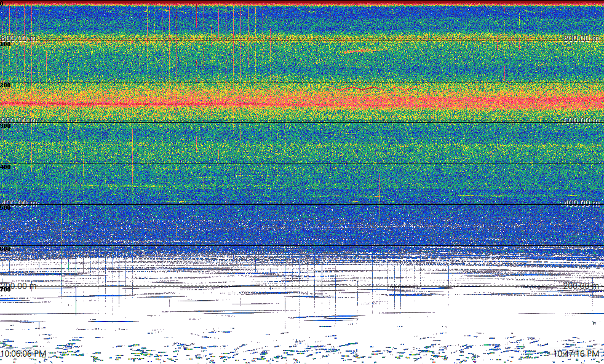Select the 800.00 m label on right edge
Viewport: 604px width, 364px height.
582,38
